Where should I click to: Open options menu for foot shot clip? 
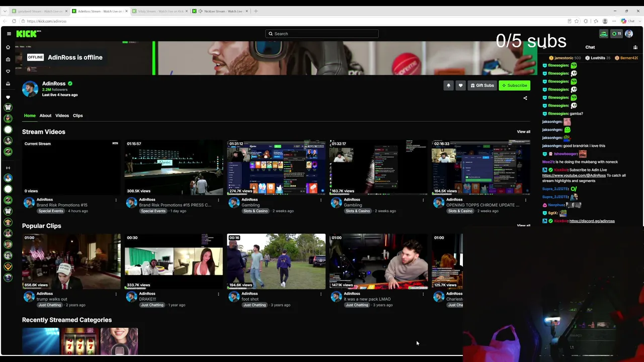pyautogui.click(x=321, y=294)
